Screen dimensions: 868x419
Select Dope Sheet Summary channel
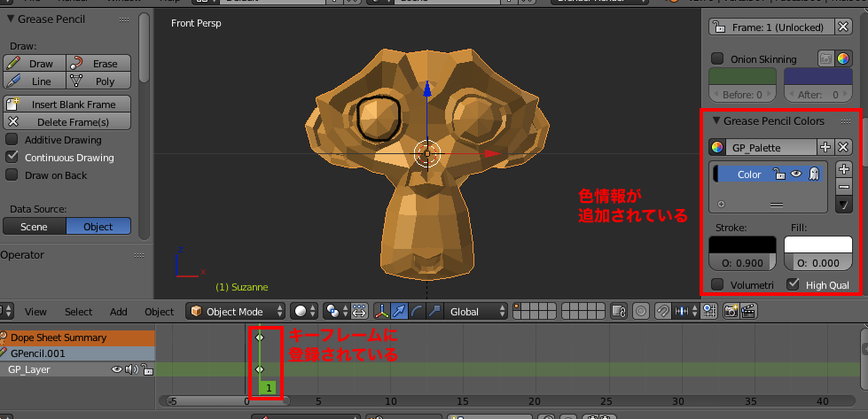click(x=76, y=338)
